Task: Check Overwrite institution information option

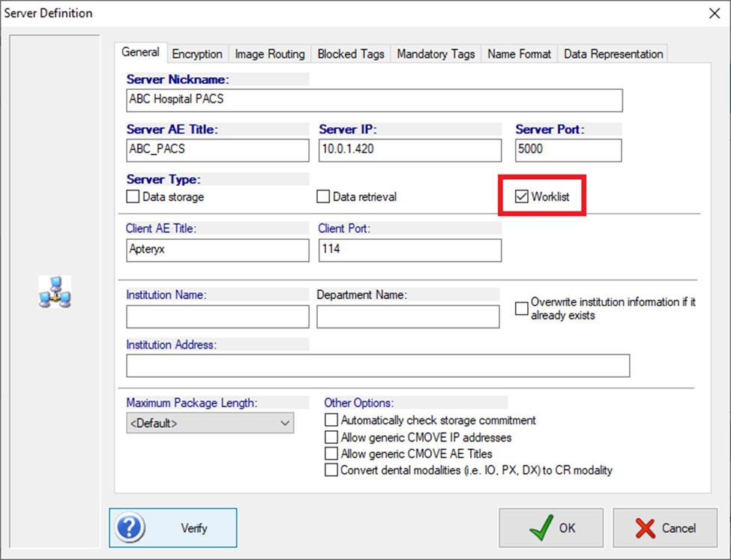Action: (522, 308)
